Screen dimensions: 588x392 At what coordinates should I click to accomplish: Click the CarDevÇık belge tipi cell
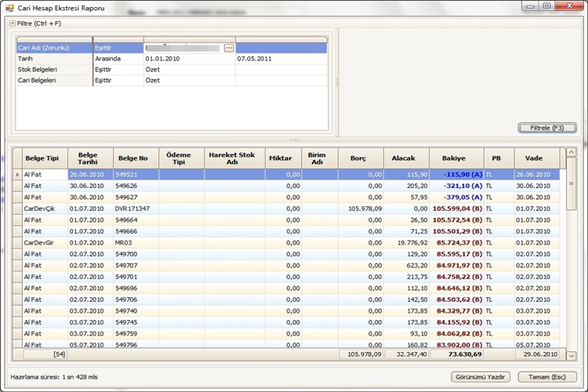coord(45,209)
